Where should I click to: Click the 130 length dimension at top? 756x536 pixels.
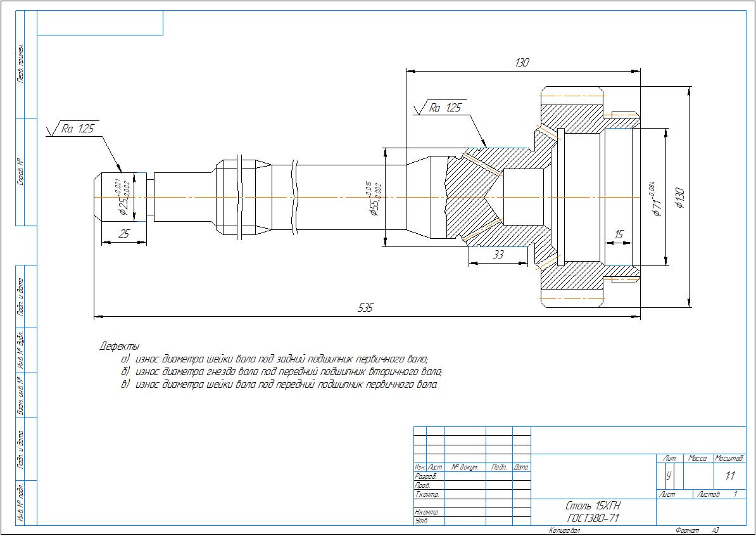point(522,62)
